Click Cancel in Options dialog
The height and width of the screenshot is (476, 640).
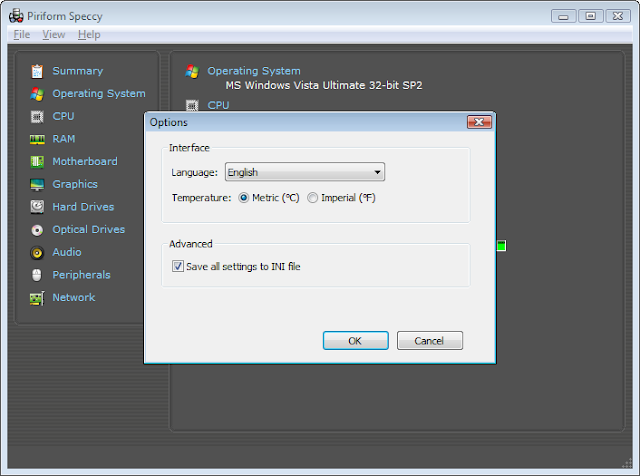click(430, 340)
